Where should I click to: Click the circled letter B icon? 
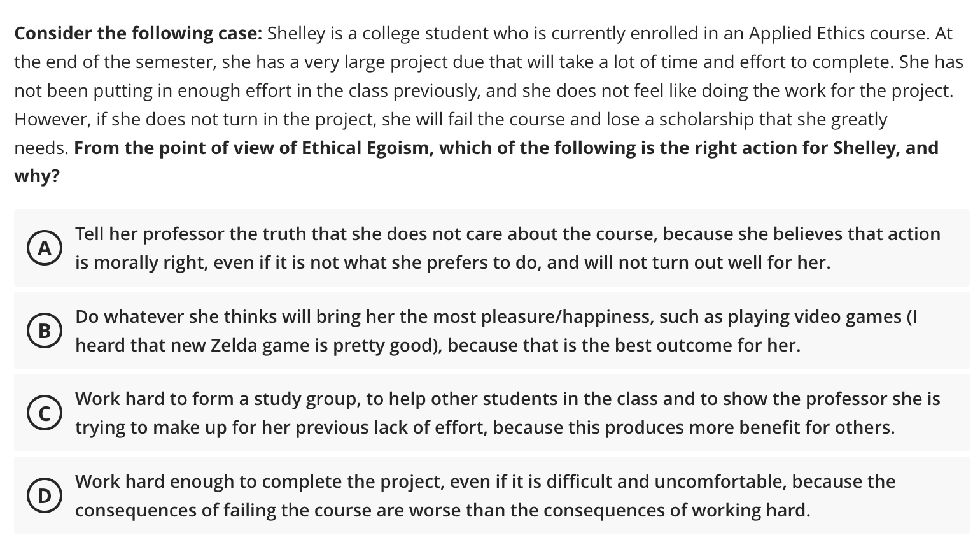44,330
